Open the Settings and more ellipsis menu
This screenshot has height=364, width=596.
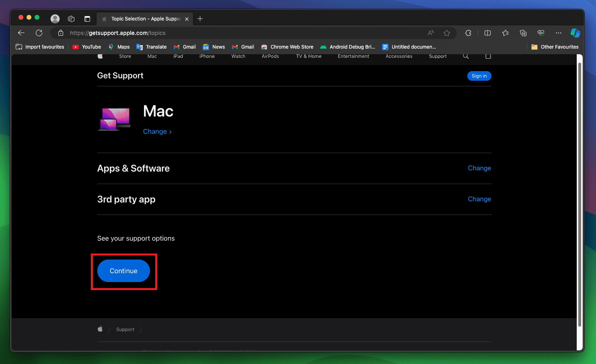coord(559,33)
